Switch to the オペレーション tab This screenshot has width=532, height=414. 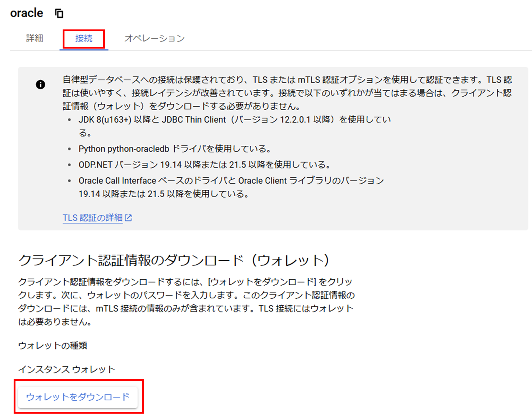tap(154, 38)
